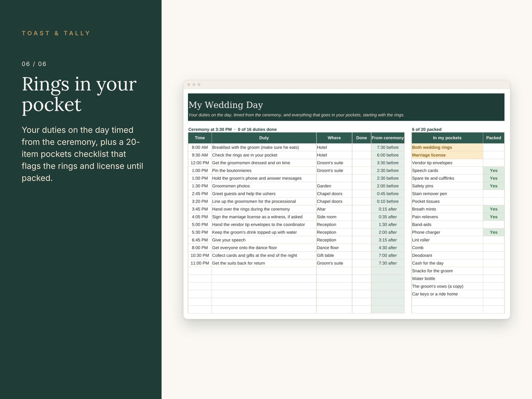532x399 pixels.
Task: Select the Where column header
Action: point(334,138)
